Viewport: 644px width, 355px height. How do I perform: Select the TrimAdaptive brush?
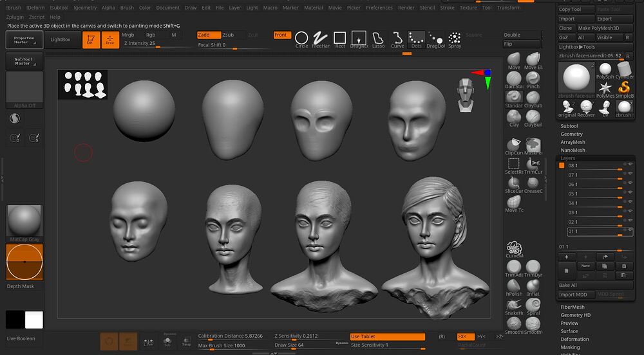pos(514,269)
